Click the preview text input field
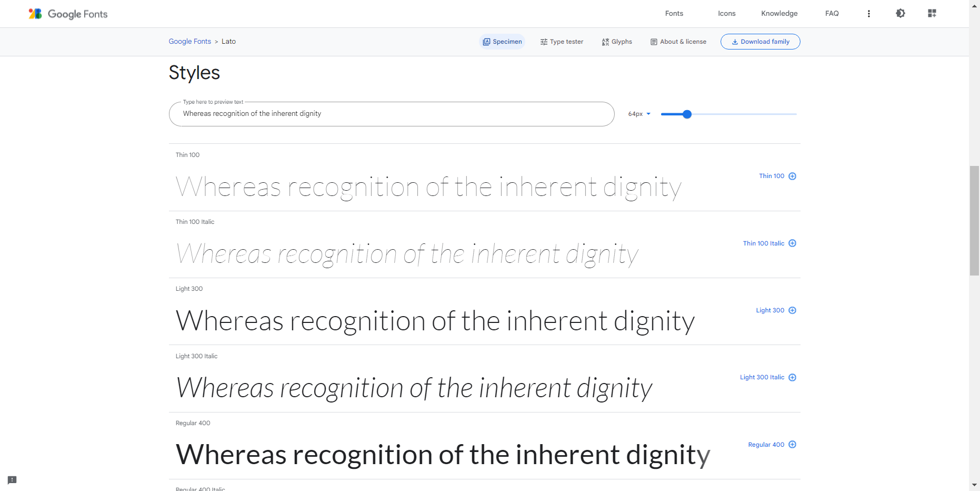Viewport: 980px width, 491px height. click(x=391, y=114)
